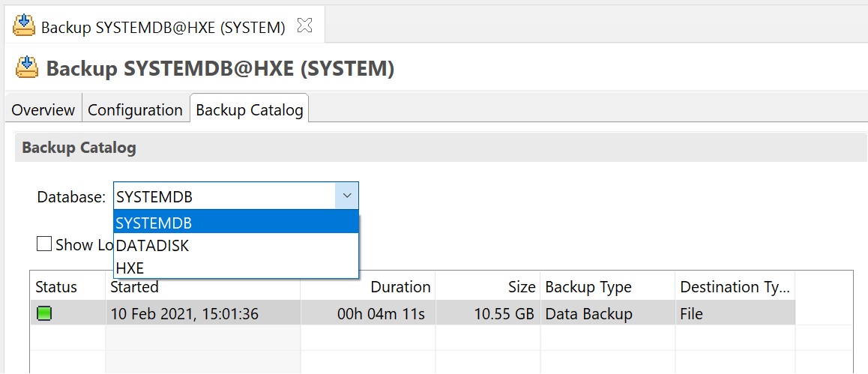Click the large backup icon beside the title

[28, 68]
